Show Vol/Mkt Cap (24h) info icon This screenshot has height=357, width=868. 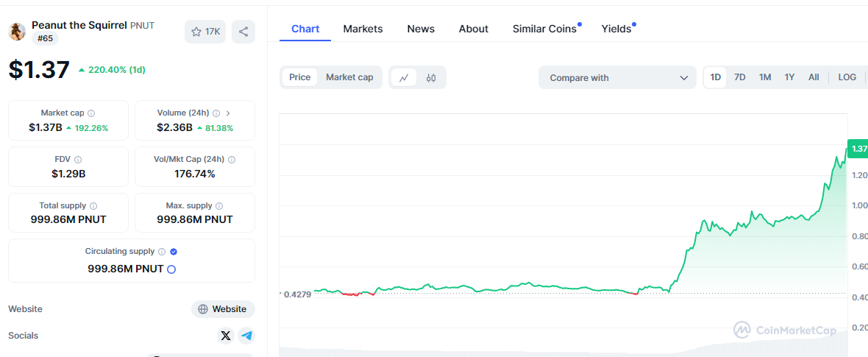(232, 160)
